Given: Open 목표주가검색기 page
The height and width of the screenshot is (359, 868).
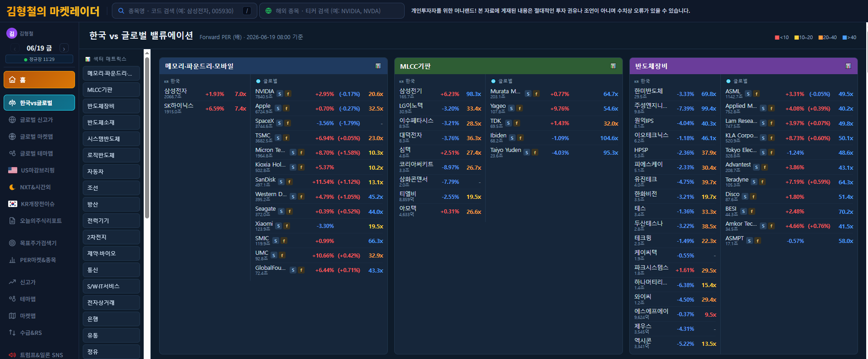Looking at the screenshot, I should click(39, 243).
